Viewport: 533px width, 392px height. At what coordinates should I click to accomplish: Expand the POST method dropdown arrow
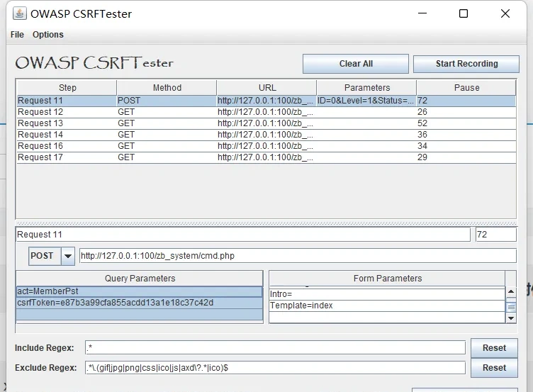pos(67,256)
